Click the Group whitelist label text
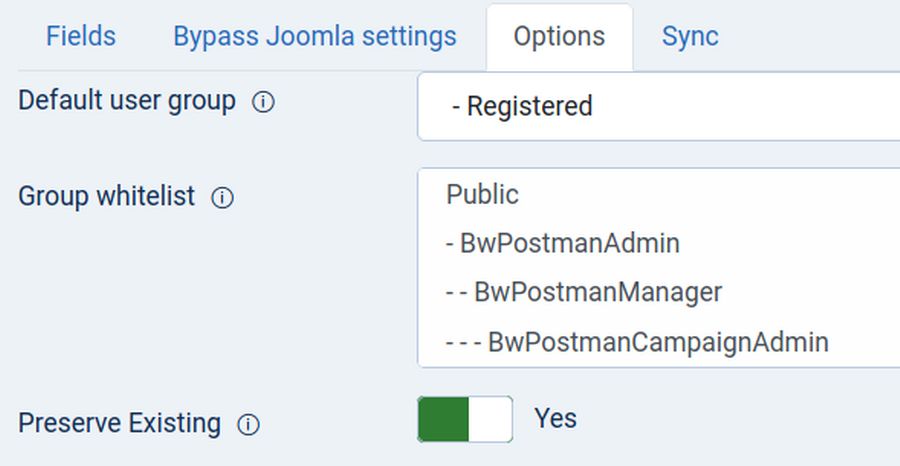900x466 pixels. point(107,196)
